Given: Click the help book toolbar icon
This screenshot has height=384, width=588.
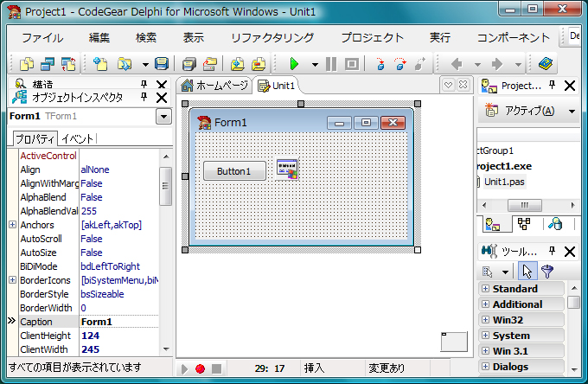Looking at the screenshot, I should coord(546,64).
